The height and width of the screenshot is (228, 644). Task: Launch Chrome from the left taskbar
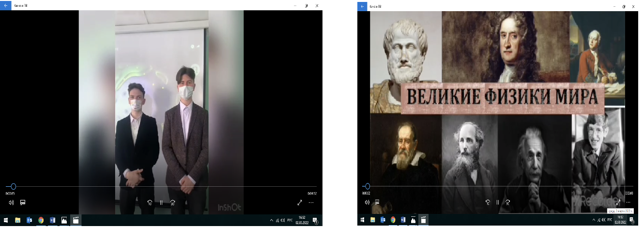[41, 220]
